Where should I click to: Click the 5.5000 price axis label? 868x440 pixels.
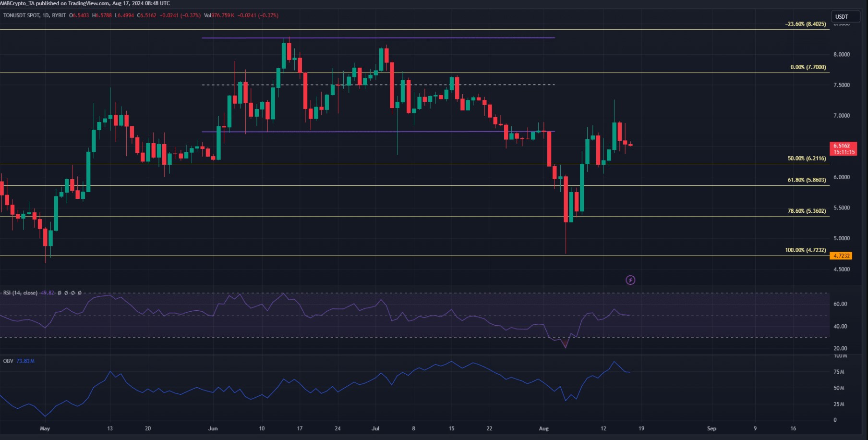pos(842,208)
